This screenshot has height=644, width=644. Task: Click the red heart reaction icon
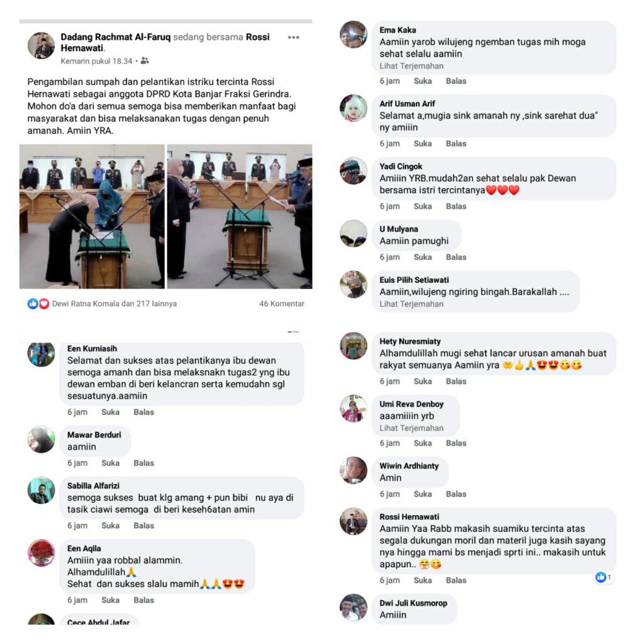tap(44, 304)
